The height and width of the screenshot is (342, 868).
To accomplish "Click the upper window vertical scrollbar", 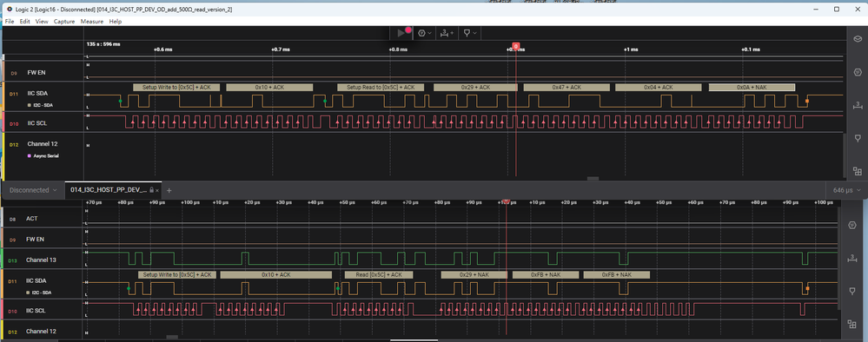I will (845, 156).
